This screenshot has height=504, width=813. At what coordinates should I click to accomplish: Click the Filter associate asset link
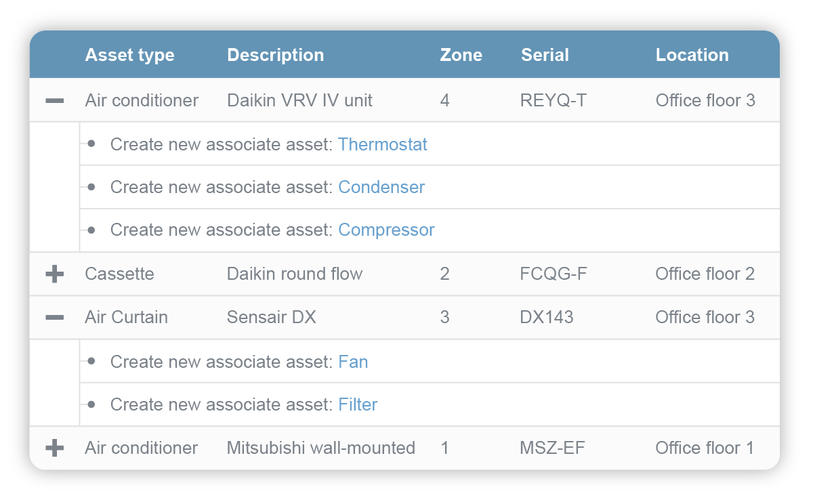[x=358, y=404]
